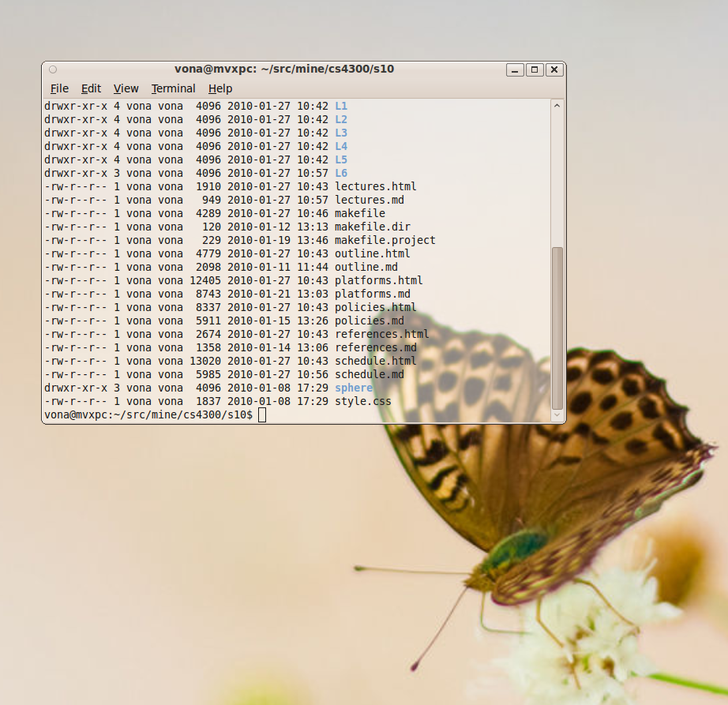Click the L1 directory name
This screenshot has width=728, height=705.
341,106
